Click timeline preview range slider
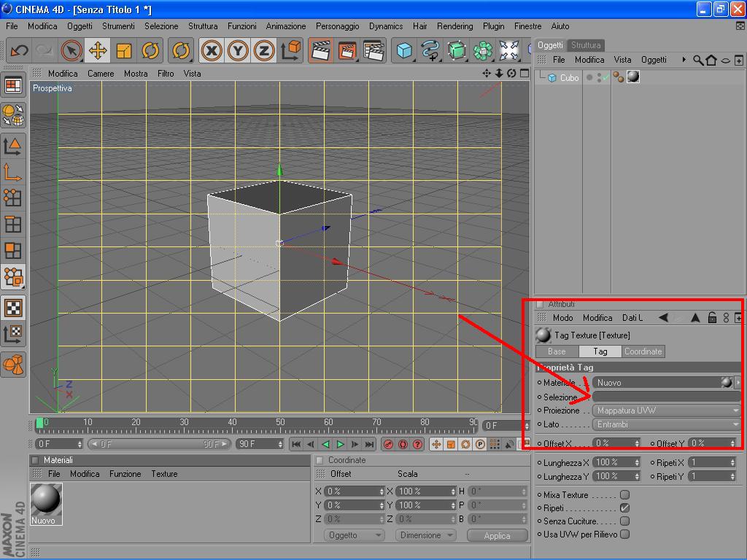 [x=159, y=444]
